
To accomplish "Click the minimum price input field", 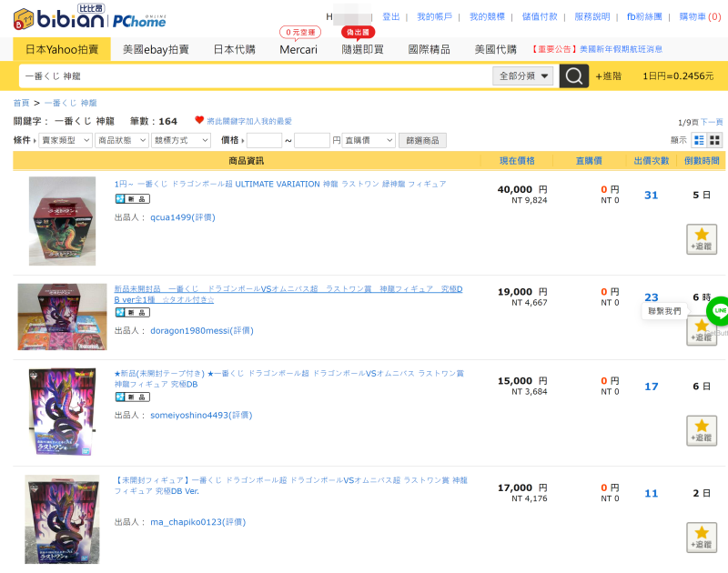I will point(264,141).
